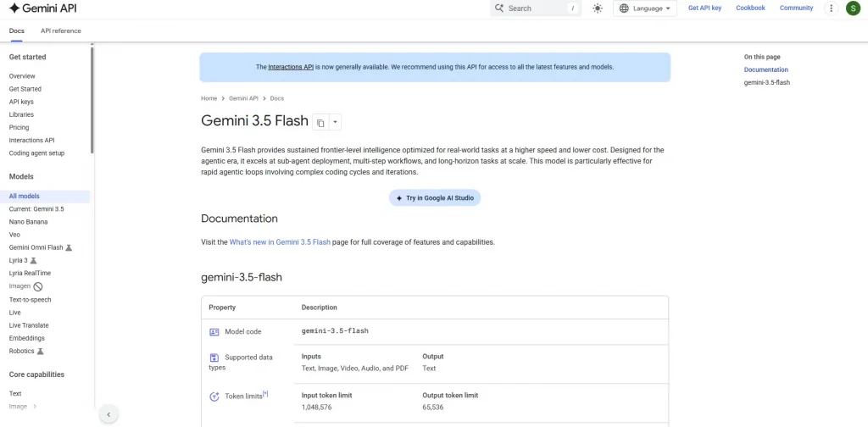
Task: Open Libraries in sidebar
Action: 21,114
